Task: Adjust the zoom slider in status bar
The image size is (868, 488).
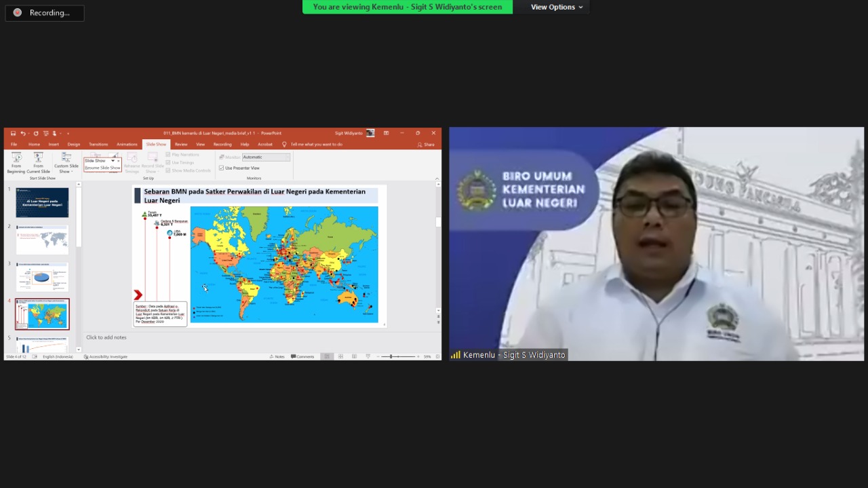Action: tap(391, 356)
